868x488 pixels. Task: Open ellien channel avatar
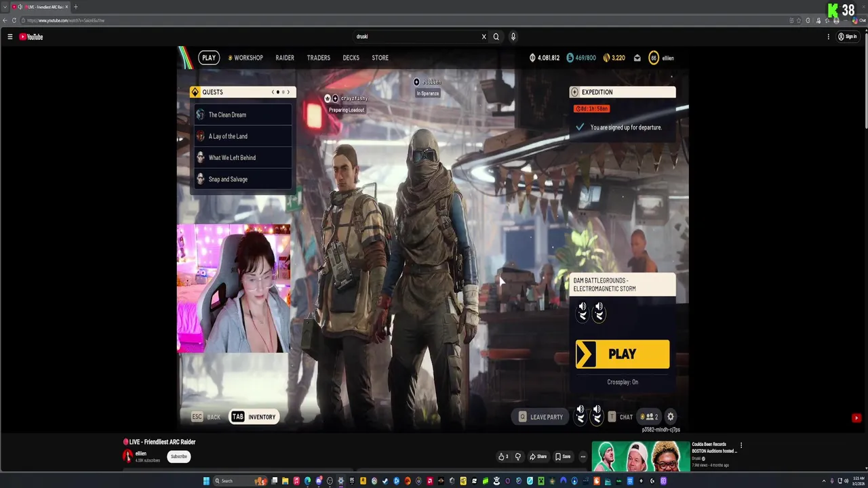click(x=127, y=456)
